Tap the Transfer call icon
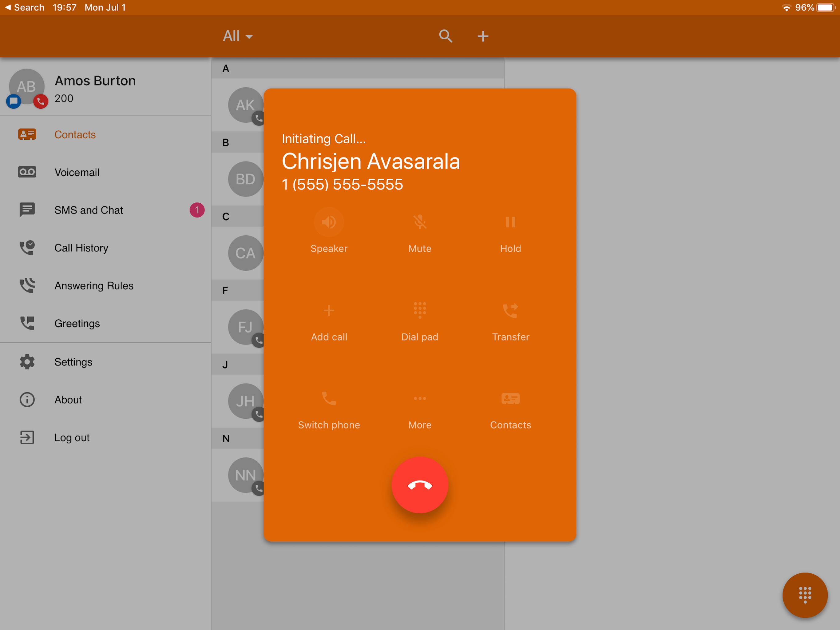This screenshot has height=630, width=840. pyautogui.click(x=510, y=310)
